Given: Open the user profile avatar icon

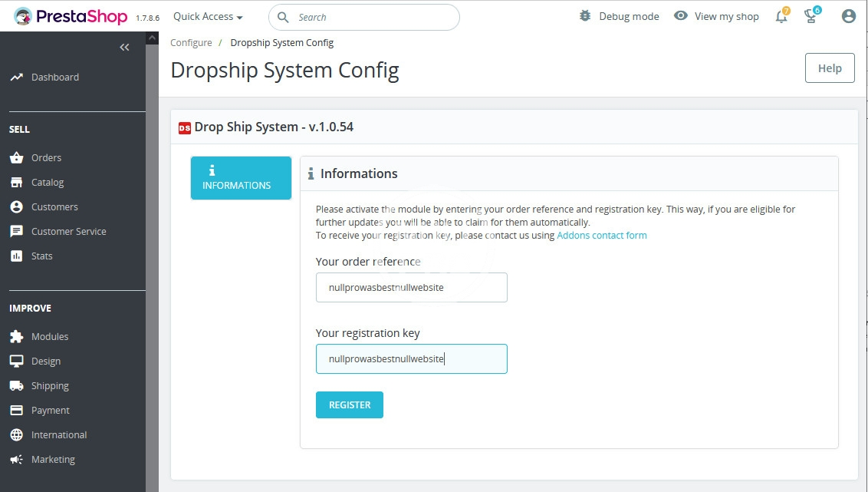Looking at the screenshot, I should pos(848,16).
